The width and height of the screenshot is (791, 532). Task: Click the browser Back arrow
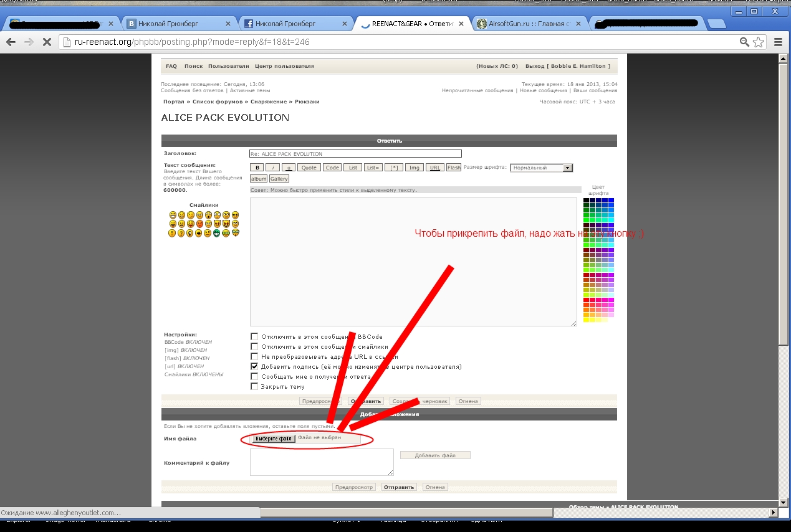click(11, 42)
